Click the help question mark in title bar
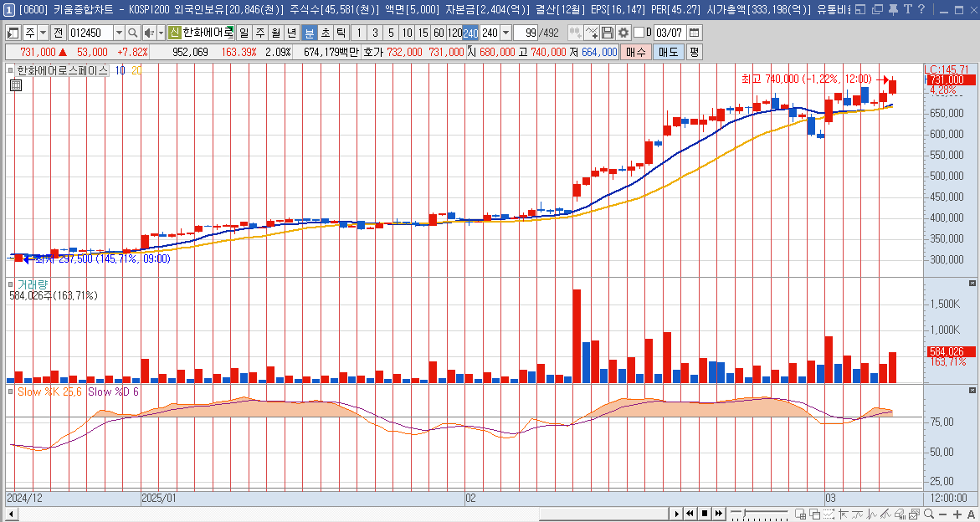The height and width of the screenshot is (522, 980). click(922, 9)
